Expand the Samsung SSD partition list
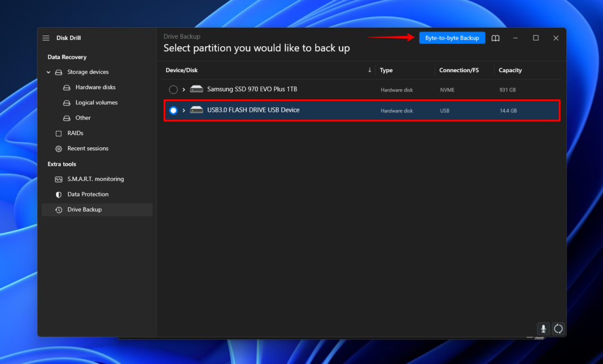 (183, 89)
